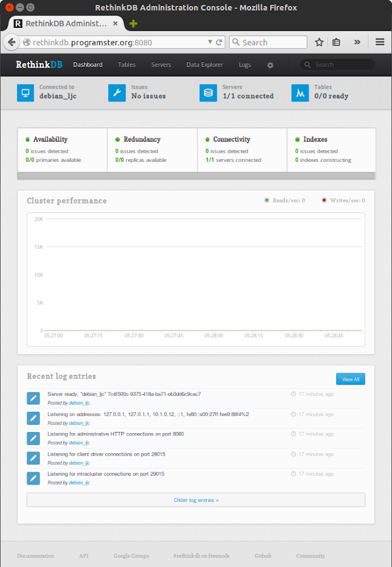
Task: Click the Connectivity status heading
Action: pyautogui.click(x=232, y=139)
